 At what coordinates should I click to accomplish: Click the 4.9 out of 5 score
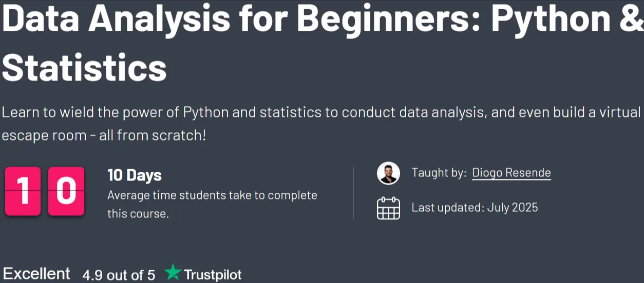click(119, 275)
